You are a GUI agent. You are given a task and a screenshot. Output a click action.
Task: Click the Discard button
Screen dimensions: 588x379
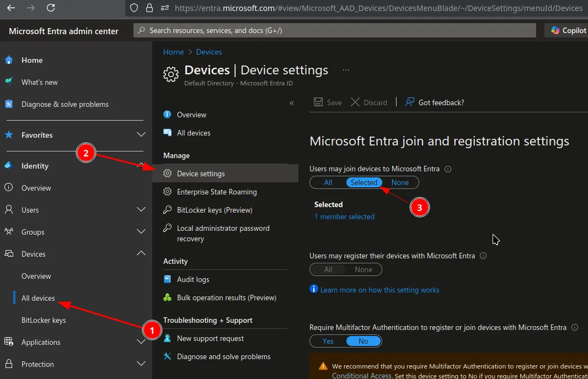coord(368,102)
